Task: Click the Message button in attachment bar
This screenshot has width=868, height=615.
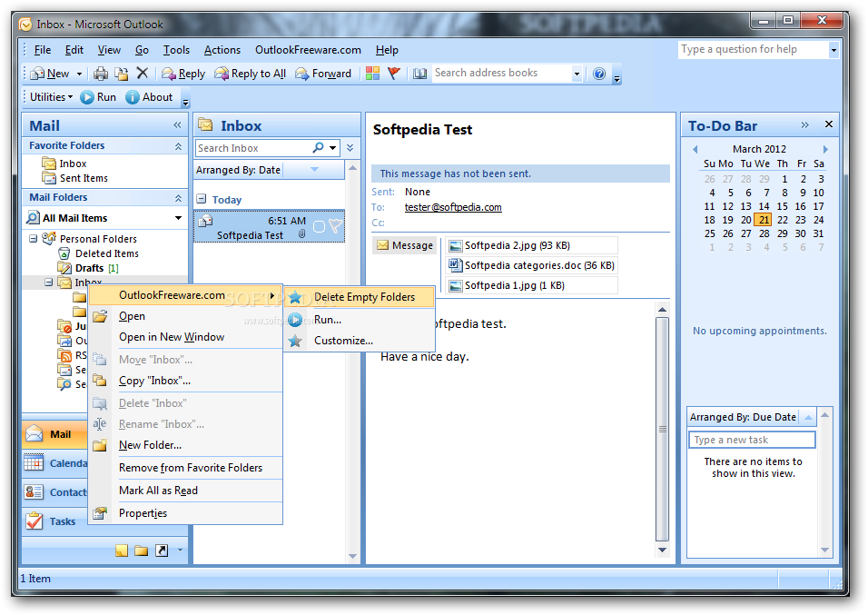Action: (x=405, y=245)
